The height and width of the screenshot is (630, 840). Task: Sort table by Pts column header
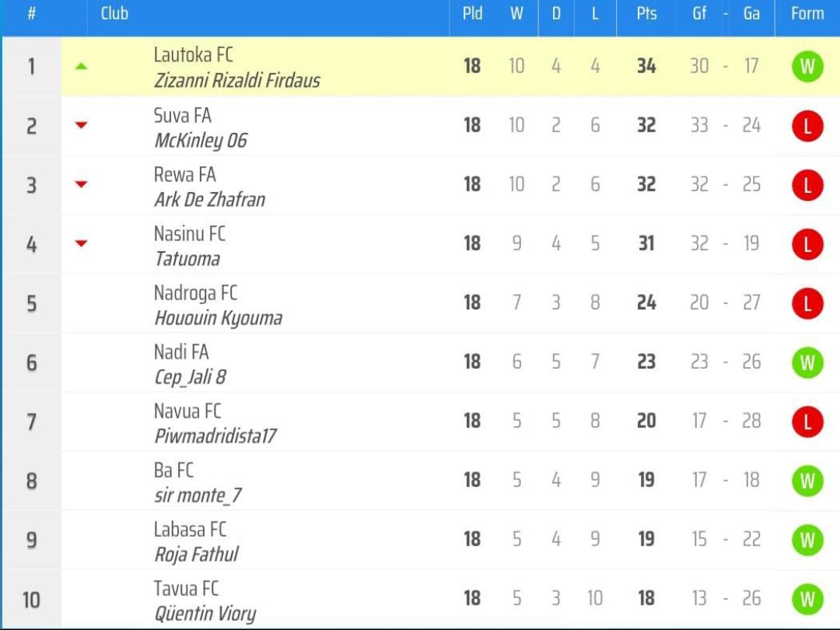coord(646,13)
